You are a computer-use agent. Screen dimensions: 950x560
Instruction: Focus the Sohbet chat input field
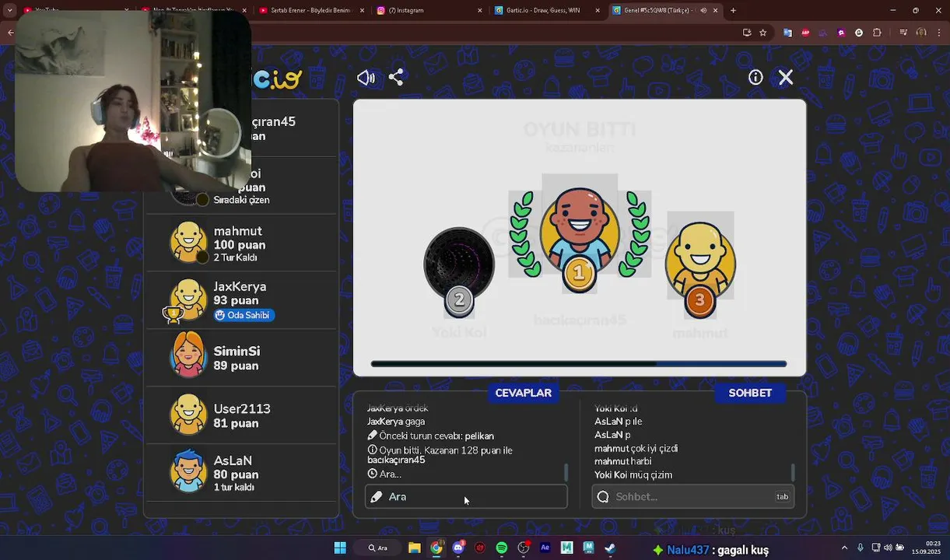tap(692, 496)
